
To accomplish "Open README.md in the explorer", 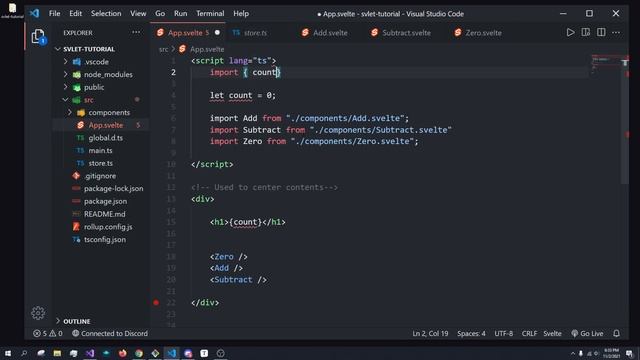I will point(104,214).
